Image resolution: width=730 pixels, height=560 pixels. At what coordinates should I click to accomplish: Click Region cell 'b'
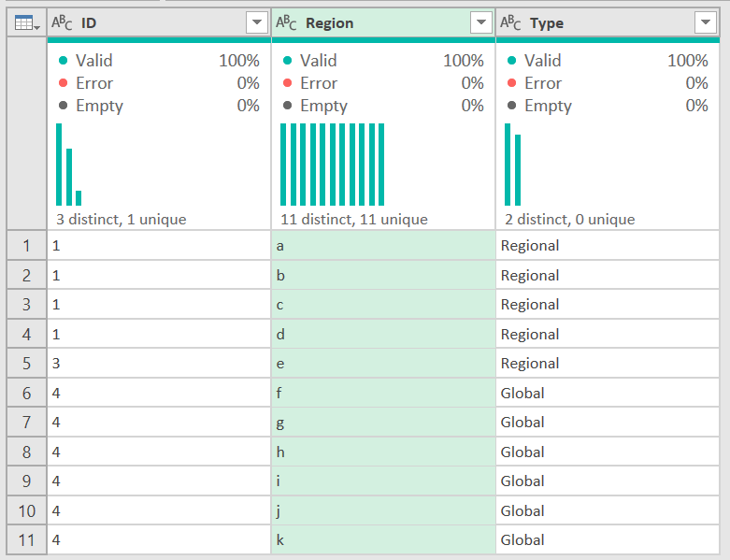tap(383, 275)
